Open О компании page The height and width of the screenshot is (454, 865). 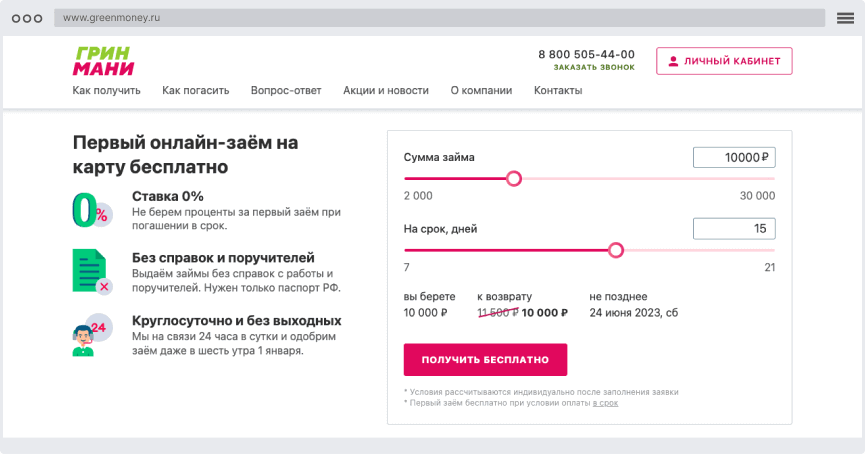click(481, 90)
